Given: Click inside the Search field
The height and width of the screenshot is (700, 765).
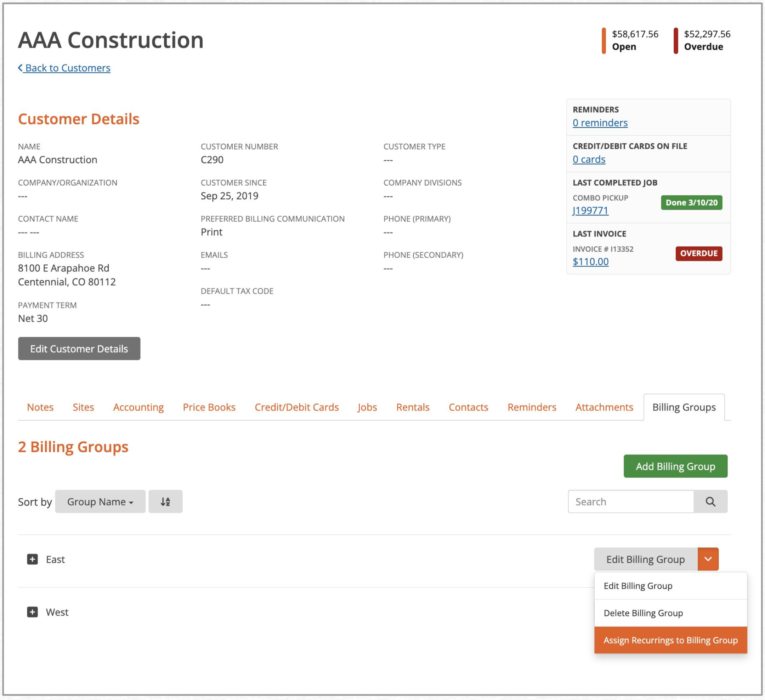Looking at the screenshot, I should [x=630, y=501].
